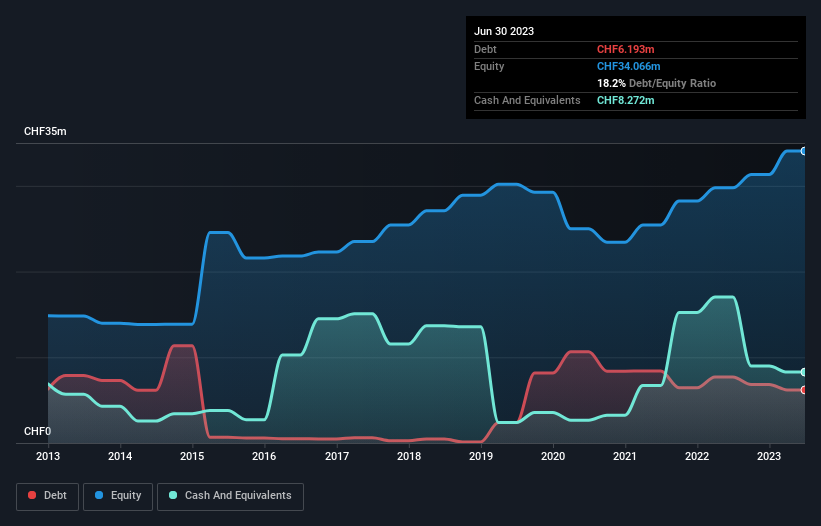Click the CHF0 y-axis label
821x526 pixels.
[38, 431]
